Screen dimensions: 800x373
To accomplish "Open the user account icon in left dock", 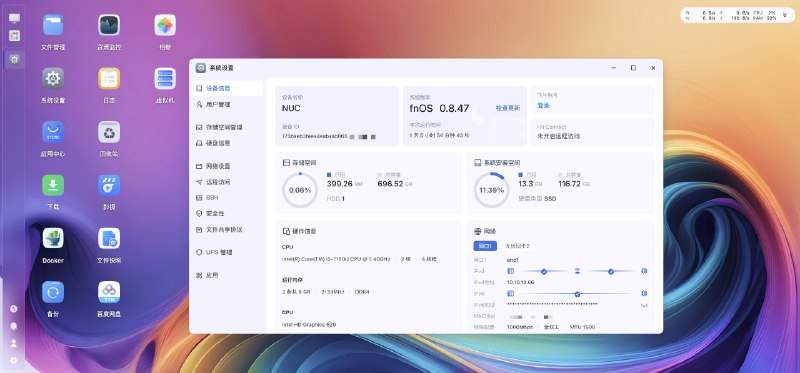I will (x=14, y=343).
